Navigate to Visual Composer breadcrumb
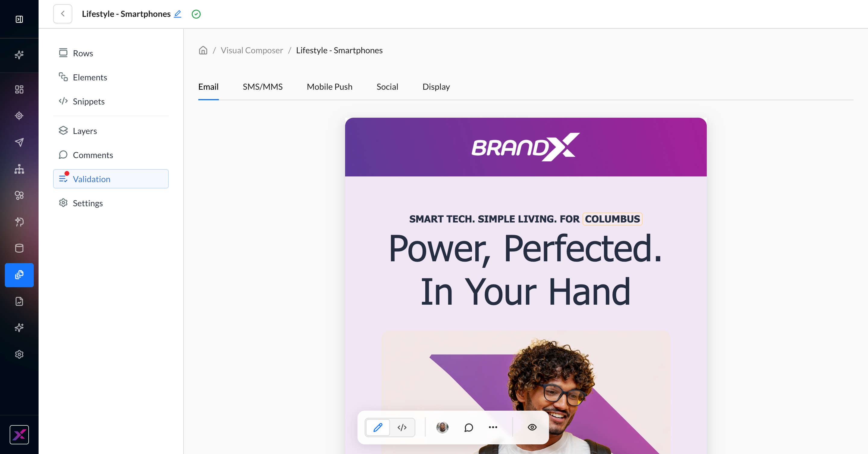This screenshot has height=454, width=868. [252, 50]
